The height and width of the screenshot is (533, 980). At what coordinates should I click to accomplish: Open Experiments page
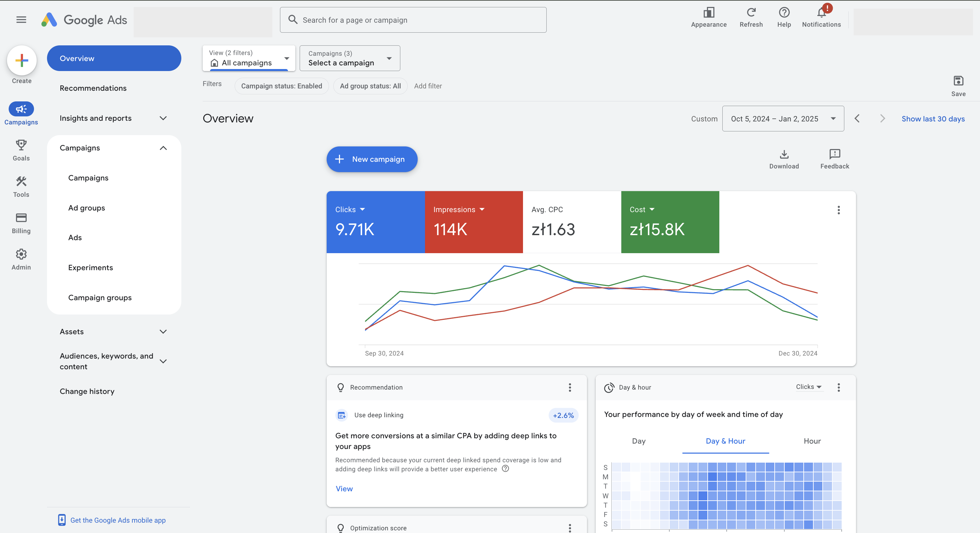pos(91,268)
